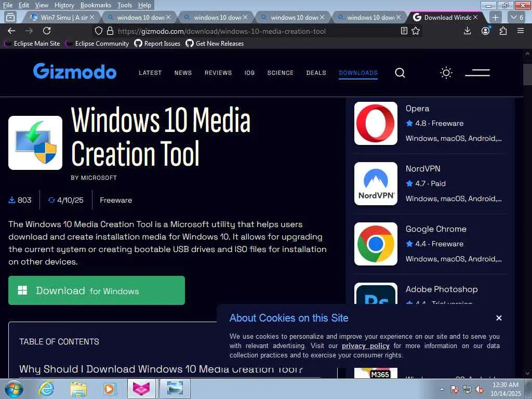The height and width of the screenshot is (399, 532).
Task: Open the DEALS navigation item
Action: (x=316, y=73)
